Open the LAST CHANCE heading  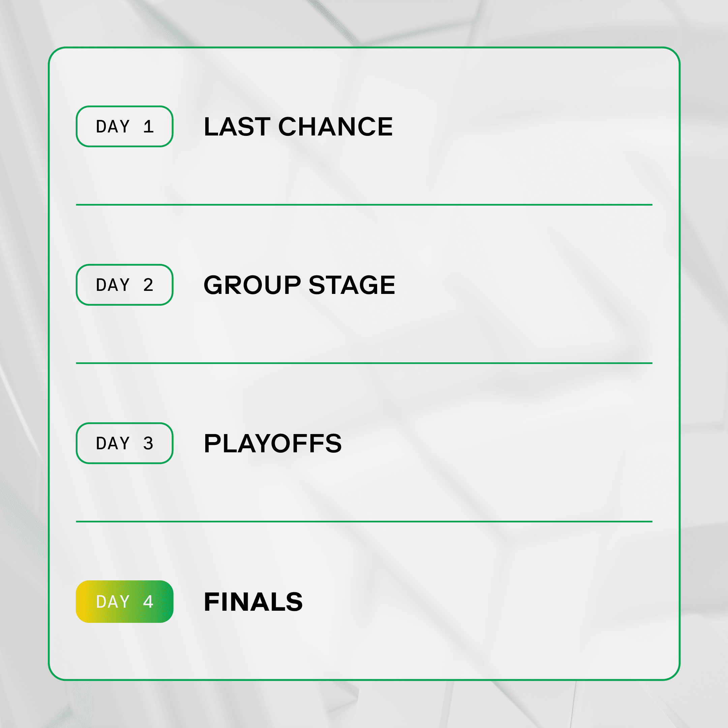pos(298,126)
